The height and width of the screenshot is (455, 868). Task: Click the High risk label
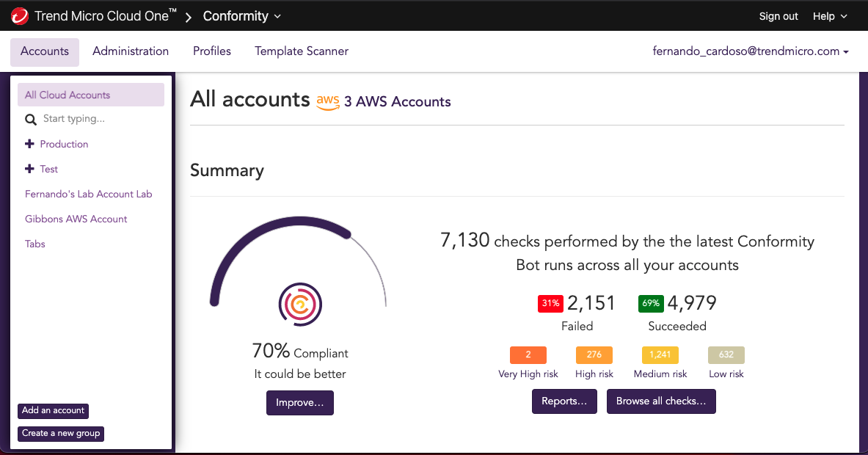click(x=594, y=374)
